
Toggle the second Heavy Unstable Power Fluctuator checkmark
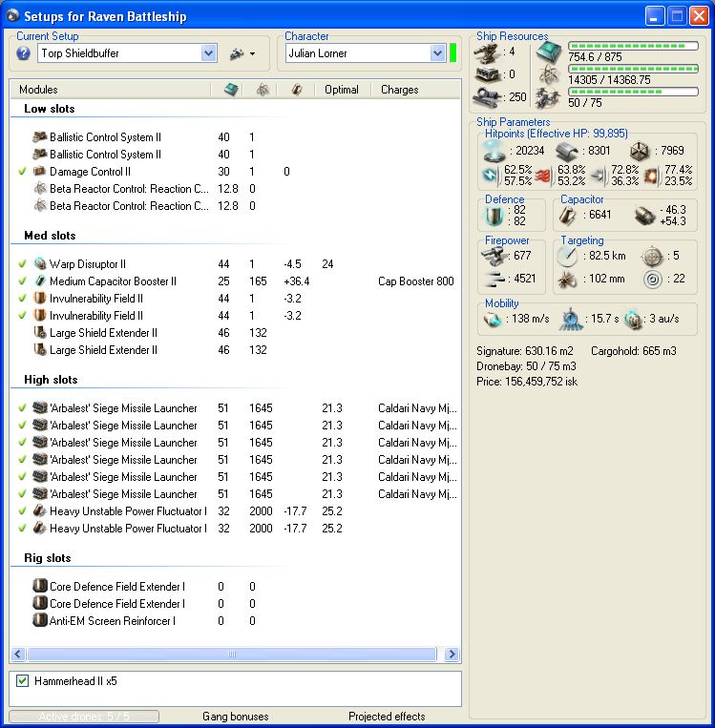tap(22, 529)
